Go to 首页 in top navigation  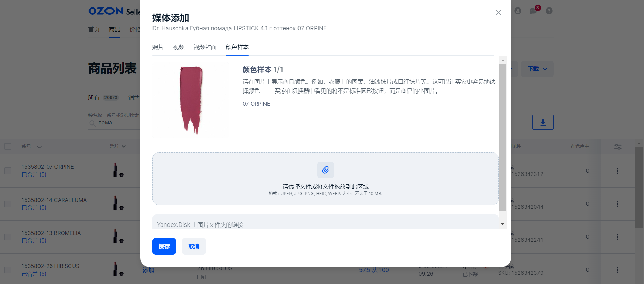pos(94,30)
